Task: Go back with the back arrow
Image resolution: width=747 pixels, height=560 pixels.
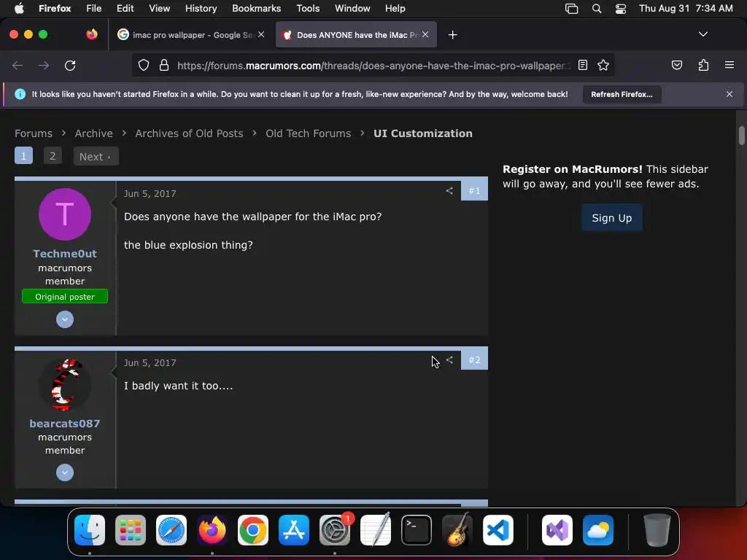Action: (18, 65)
